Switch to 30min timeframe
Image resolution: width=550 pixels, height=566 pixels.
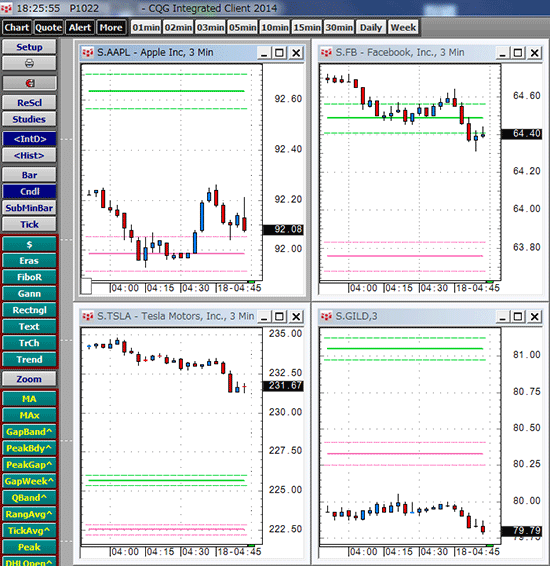[x=339, y=27]
